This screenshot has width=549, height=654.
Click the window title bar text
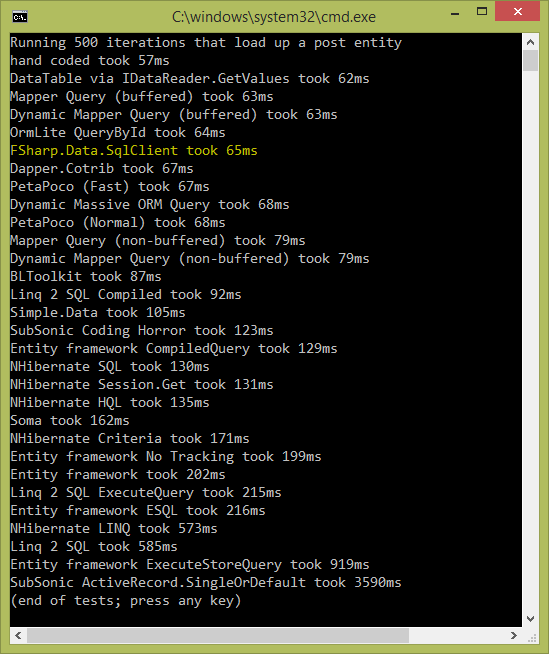[x=274, y=17]
